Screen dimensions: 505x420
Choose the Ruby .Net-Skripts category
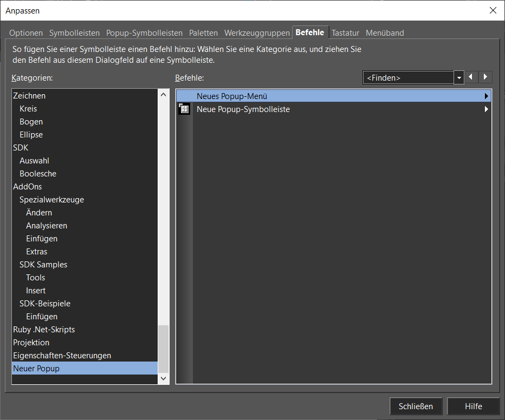(x=85, y=329)
